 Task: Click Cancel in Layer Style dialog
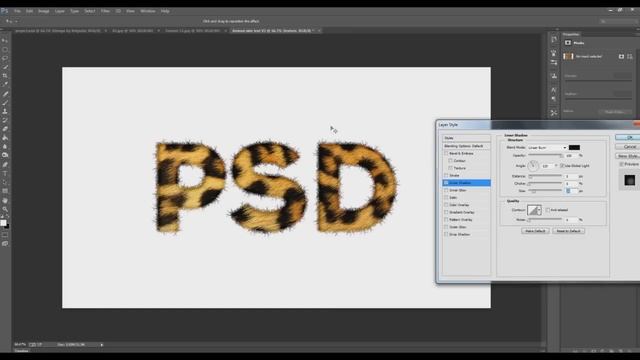coord(628,147)
